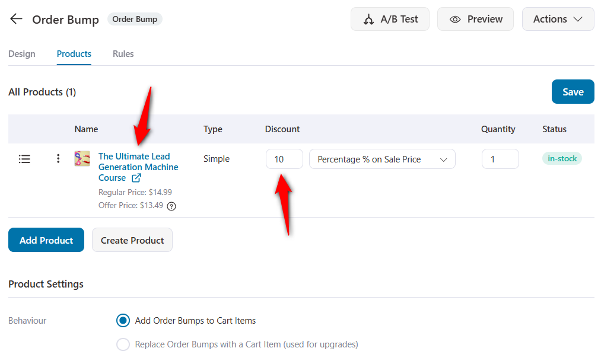
Task: Click the Add Product button
Action: [46, 240]
